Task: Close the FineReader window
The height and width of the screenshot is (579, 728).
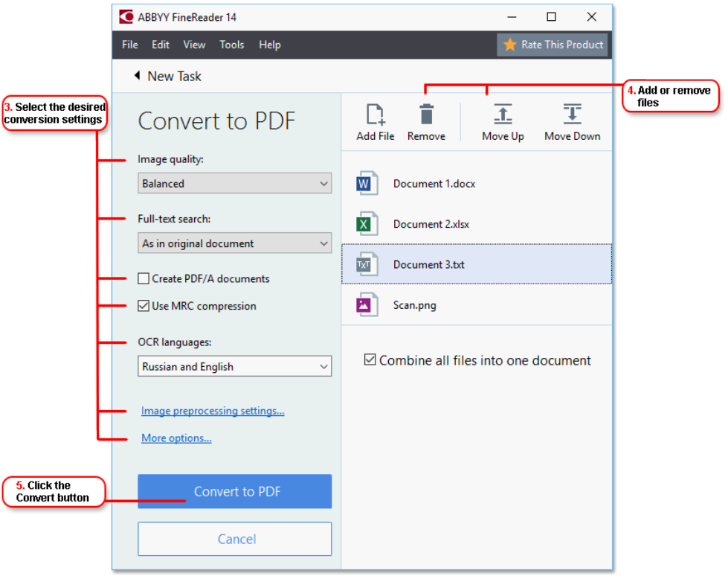Action: coord(591,16)
